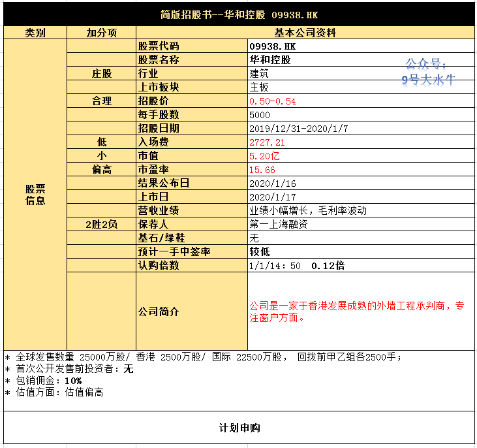Screen dimensions: 477x448
Task: Select the 首次公开发售前投资者：无 note line
Action: click(69, 369)
